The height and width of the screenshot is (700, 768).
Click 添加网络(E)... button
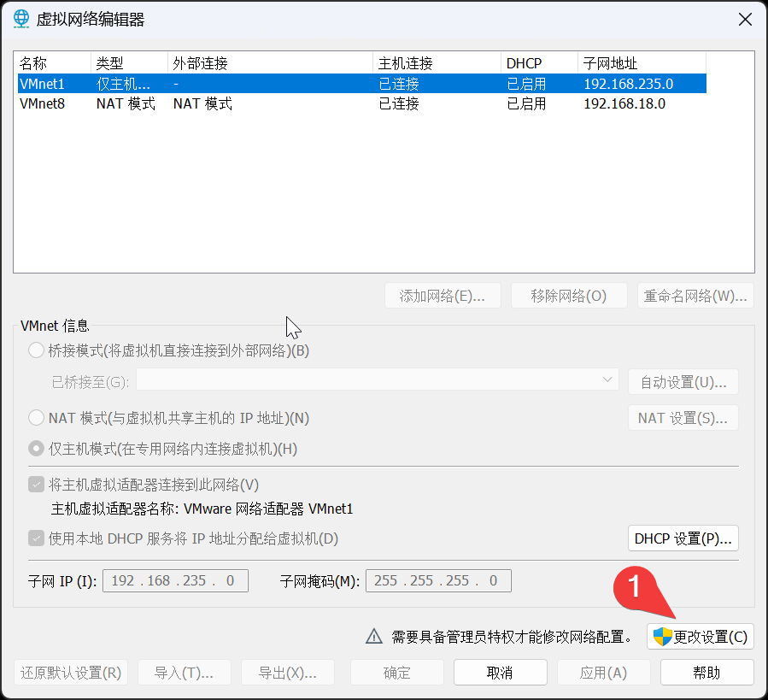[x=443, y=296]
